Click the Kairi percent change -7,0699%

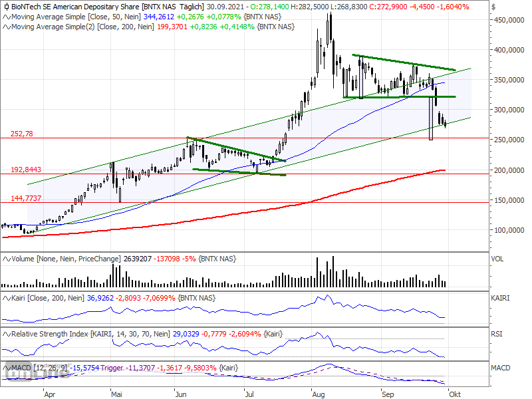(159, 298)
